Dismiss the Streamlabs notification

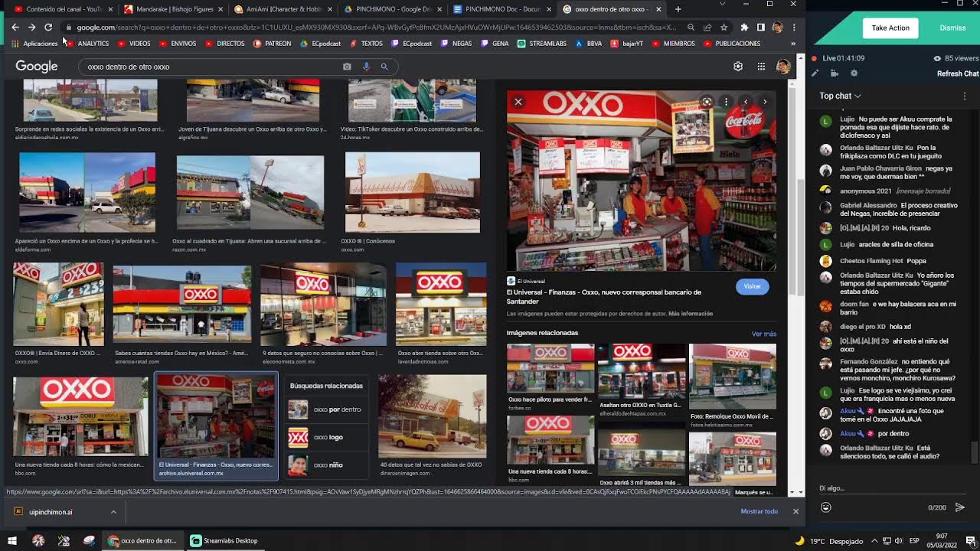(952, 28)
